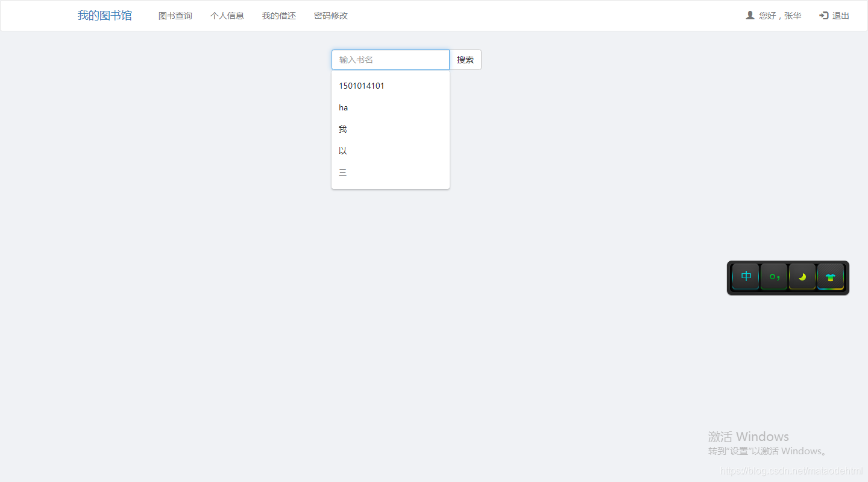868x482 pixels.
Task: Click 退出 to log out
Action: pos(840,15)
